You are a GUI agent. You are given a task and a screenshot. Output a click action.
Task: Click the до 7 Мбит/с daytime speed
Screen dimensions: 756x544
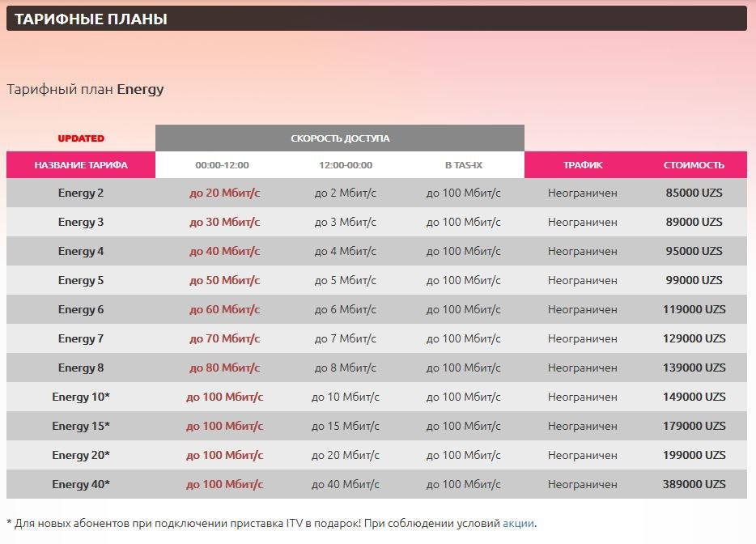pyautogui.click(x=345, y=338)
